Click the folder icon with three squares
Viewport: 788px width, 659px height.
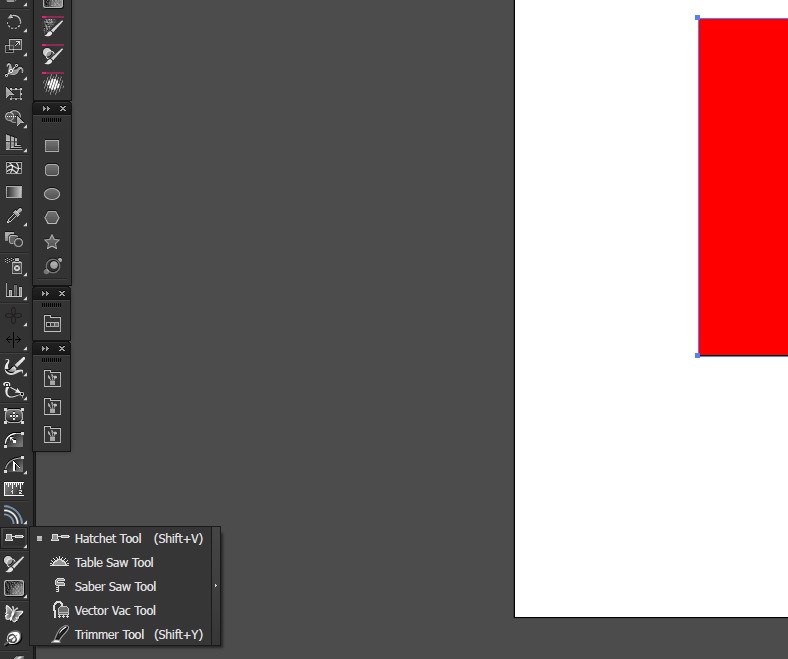[x=52, y=324]
